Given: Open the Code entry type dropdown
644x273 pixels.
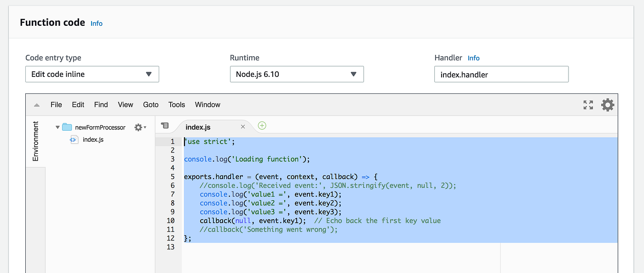Looking at the screenshot, I should [92, 74].
